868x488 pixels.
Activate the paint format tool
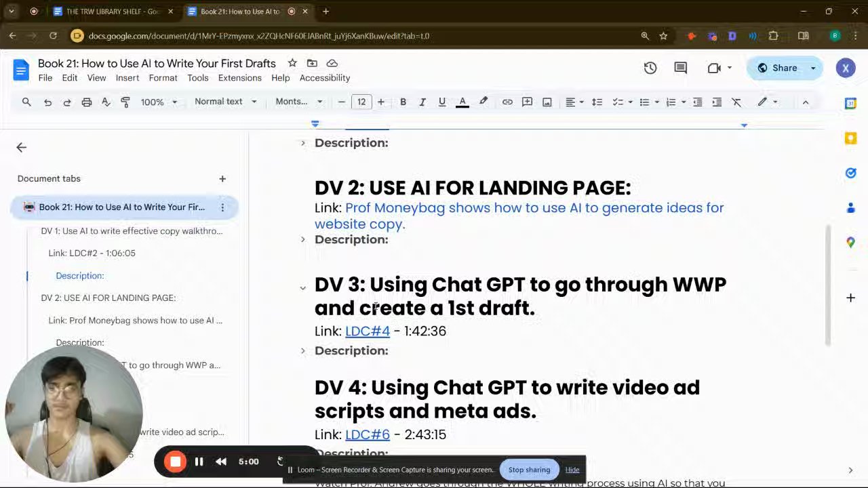[125, 102]
